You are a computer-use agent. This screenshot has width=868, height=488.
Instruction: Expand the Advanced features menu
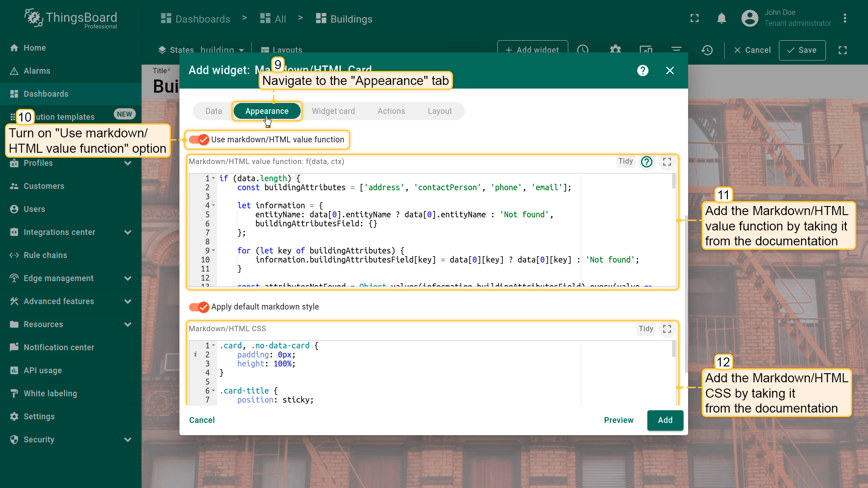pos(127,301)
